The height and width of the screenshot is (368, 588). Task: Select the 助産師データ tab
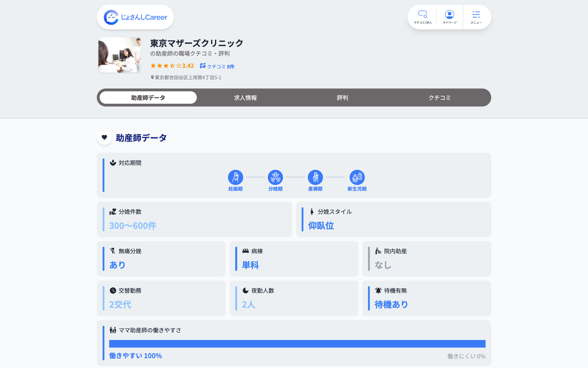(x=148, y=98)
